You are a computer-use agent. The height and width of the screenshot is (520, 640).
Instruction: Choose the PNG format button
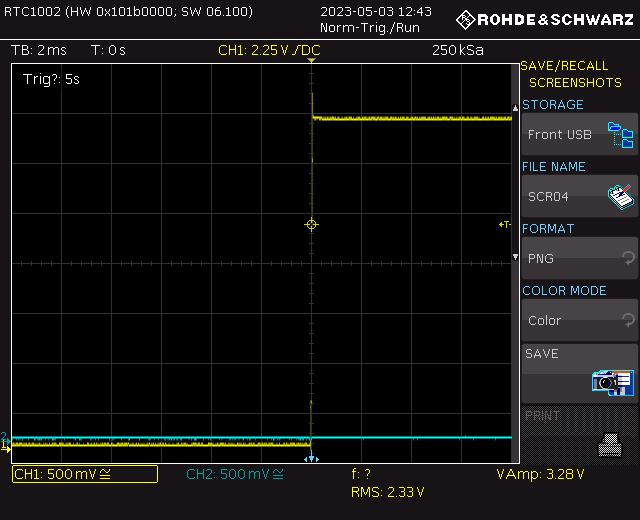tap(580, 258)
